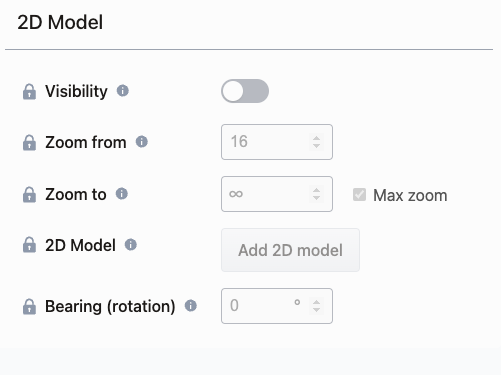The height and width of the screenshot is (375, 501).
Task: Click the info icon next to Visibility
Action: 123,91
